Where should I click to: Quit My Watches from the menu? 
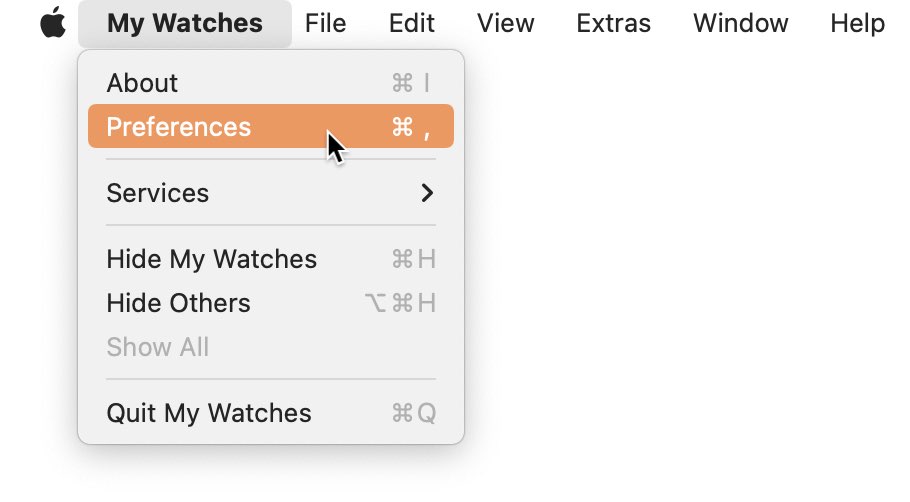[270, 413]
